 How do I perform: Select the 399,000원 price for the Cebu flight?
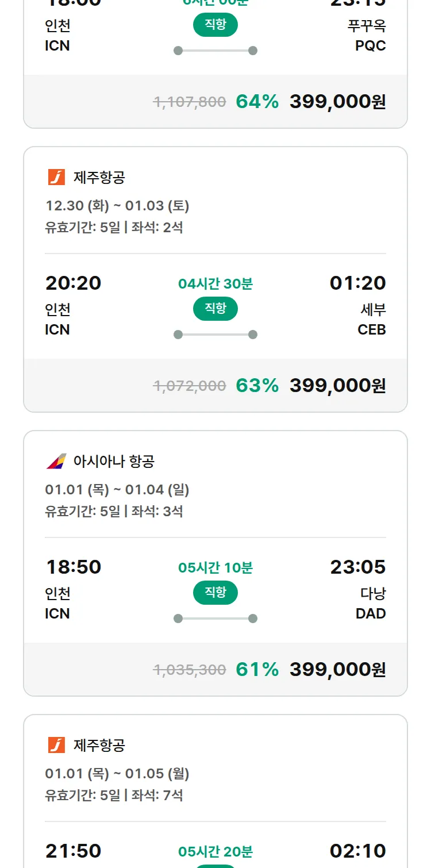[337, 386]
